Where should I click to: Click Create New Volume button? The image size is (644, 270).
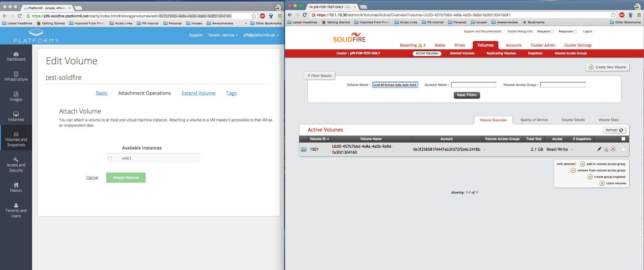click(608, 67)
